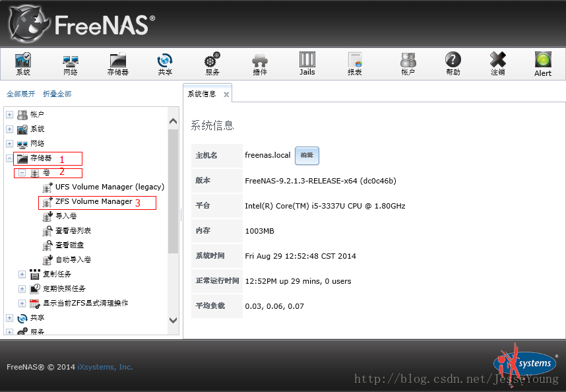Image resolution: width=566 pixels, height=392 pixels.
Task: Click the 帐户 icon in the tree
Action: pyautogui.click(x=22, y=115)
